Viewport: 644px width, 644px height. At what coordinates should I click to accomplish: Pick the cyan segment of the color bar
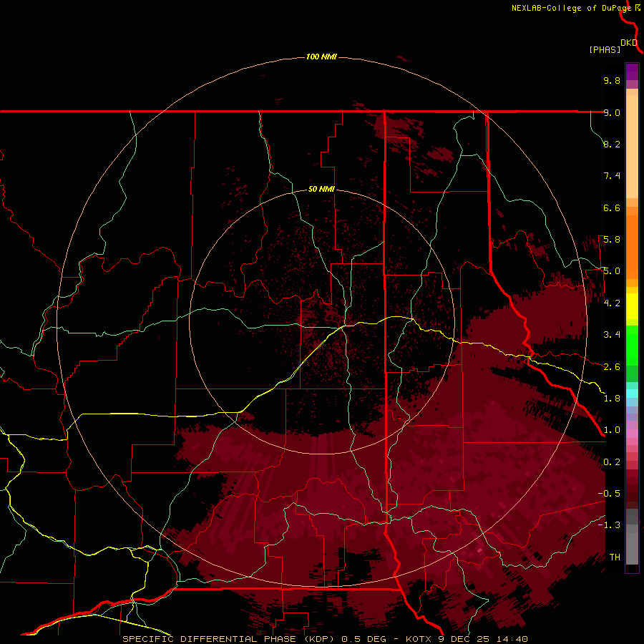tap(632, 394)
